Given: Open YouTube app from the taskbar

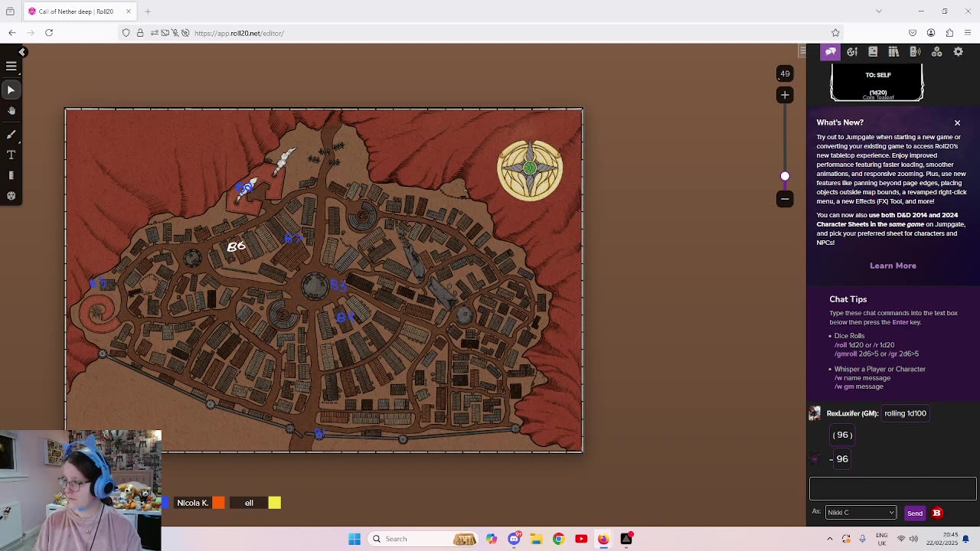Looking at the screenshot, I should [581, 539].
